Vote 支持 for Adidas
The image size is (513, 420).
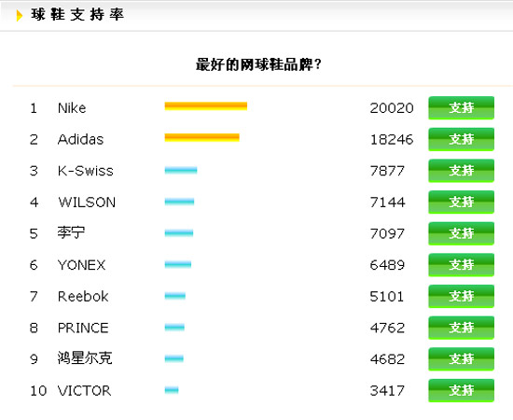coord(461,139)
